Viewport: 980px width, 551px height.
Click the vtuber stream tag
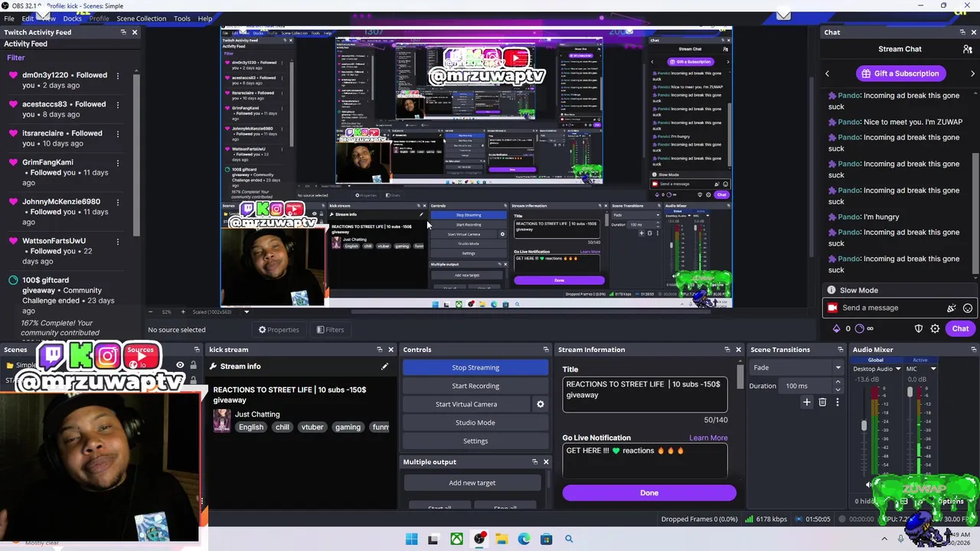click(x=312, y=427)
